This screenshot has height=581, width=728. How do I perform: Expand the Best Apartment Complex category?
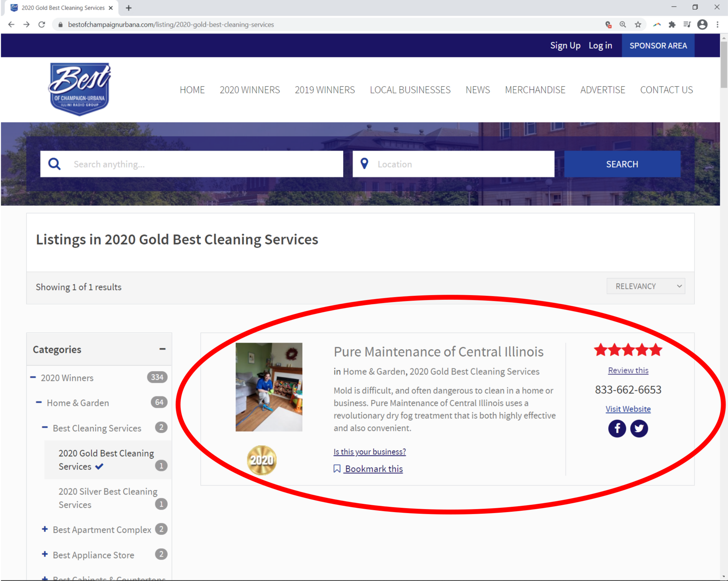[x=45, y=529]
